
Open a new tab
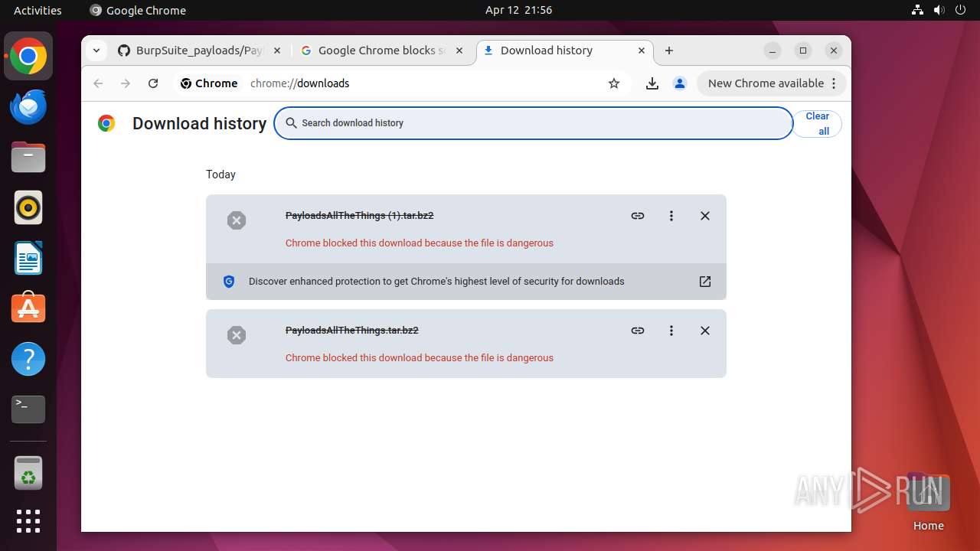669,51
